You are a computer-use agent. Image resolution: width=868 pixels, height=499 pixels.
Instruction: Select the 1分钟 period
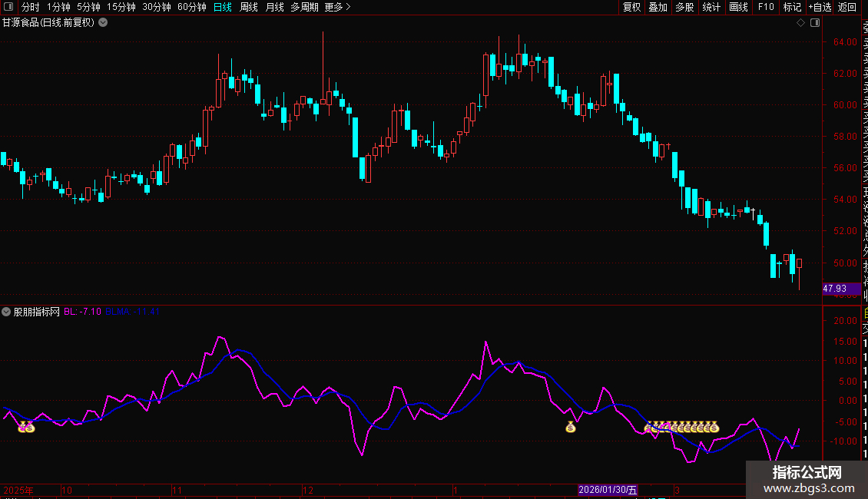coord(58,7)
